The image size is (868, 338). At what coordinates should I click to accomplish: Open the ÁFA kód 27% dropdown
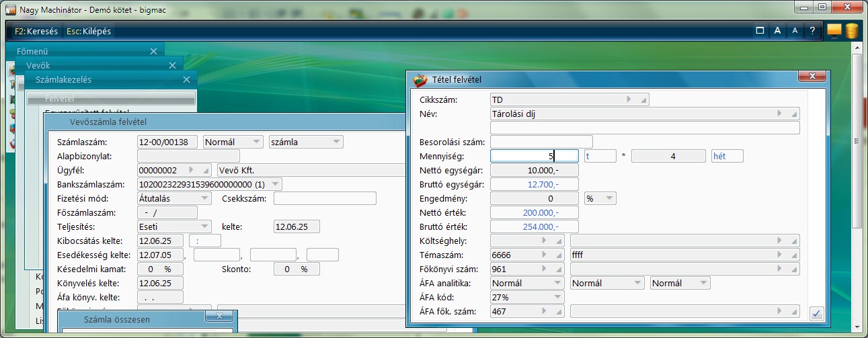[x=557, y=297]
